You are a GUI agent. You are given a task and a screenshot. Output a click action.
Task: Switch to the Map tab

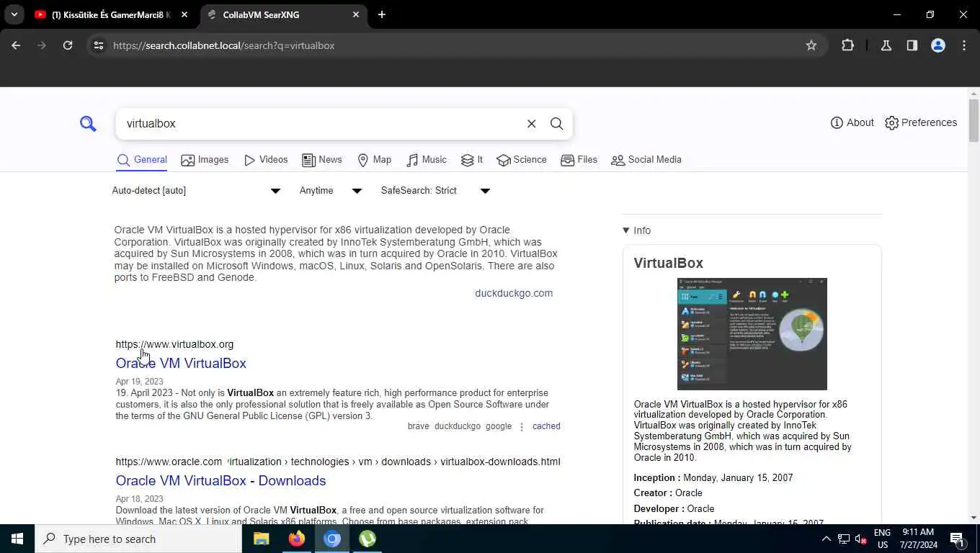(x=374, y=160)
